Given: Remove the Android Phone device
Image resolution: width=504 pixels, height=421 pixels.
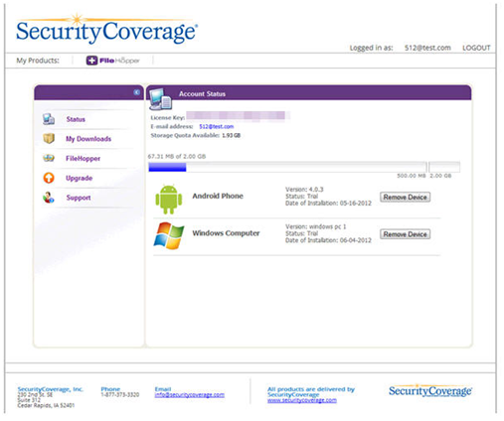Looking at the screenshot, I should pyautogui.click(x=405, y=197).
